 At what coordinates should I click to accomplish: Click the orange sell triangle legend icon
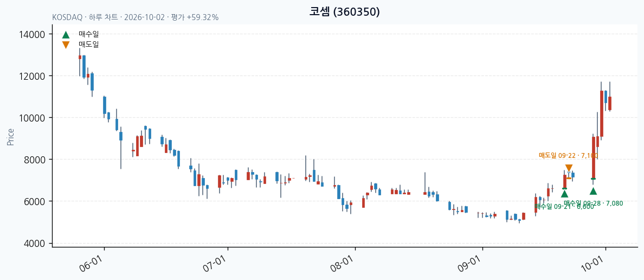(66, 45)
